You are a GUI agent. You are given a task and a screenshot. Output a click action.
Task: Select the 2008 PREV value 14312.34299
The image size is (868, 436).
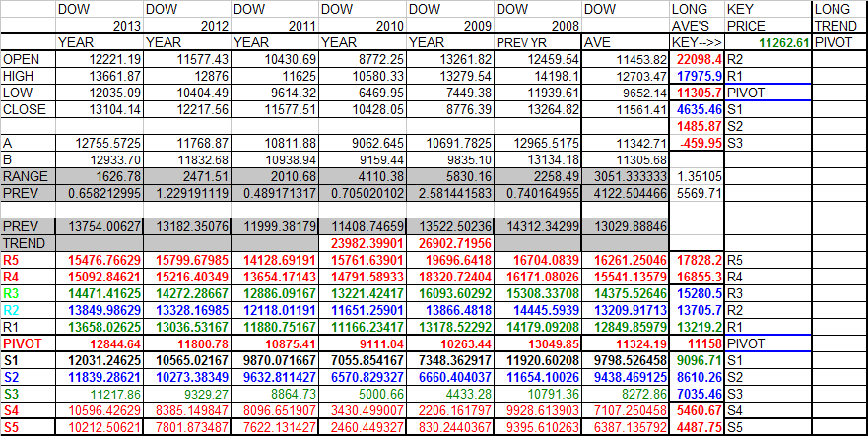coord(538,226)
